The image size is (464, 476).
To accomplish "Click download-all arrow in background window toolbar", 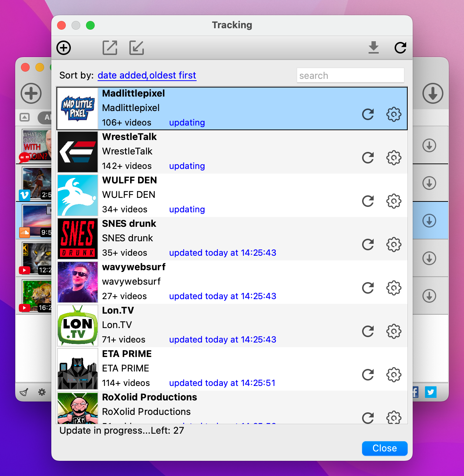I will 433,93.
